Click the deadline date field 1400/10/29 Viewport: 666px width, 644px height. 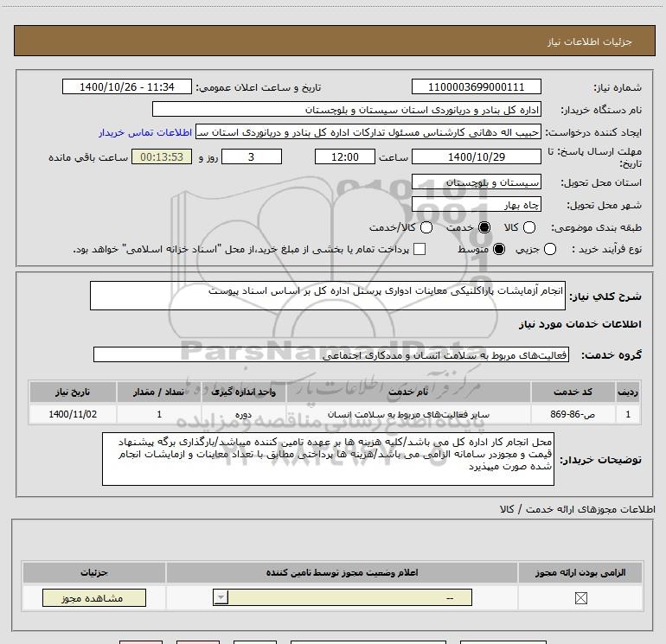pyautogui.click(x=476, y=156)
